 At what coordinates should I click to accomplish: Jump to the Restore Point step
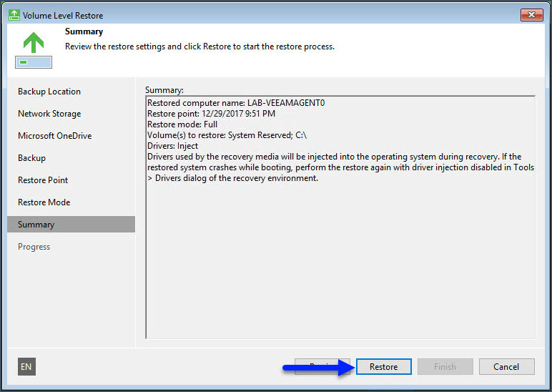click(43, 180)
